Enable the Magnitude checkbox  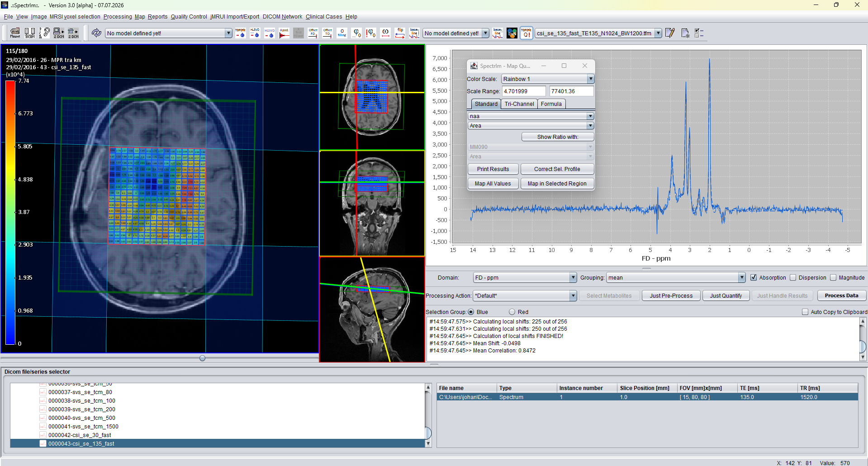[833, 277]
